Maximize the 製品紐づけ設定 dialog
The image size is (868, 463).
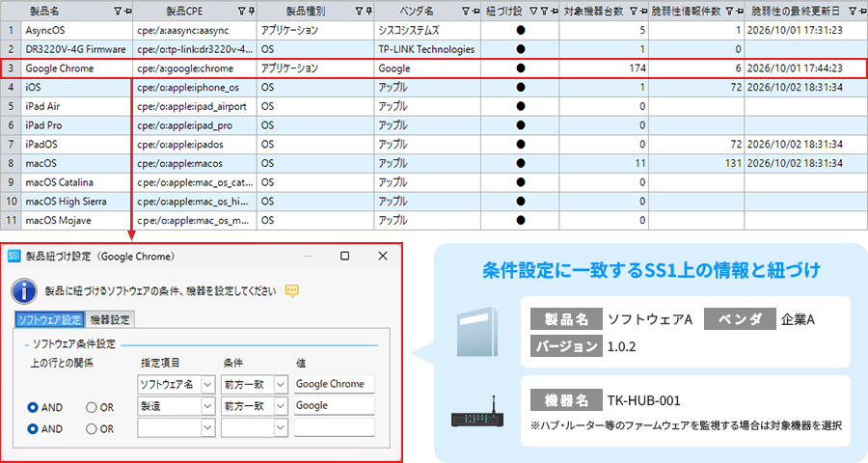(344, 256)
